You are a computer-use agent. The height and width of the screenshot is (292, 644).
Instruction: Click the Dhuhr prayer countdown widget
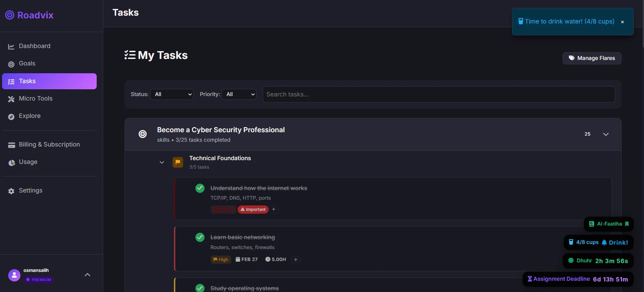point(598,261)
